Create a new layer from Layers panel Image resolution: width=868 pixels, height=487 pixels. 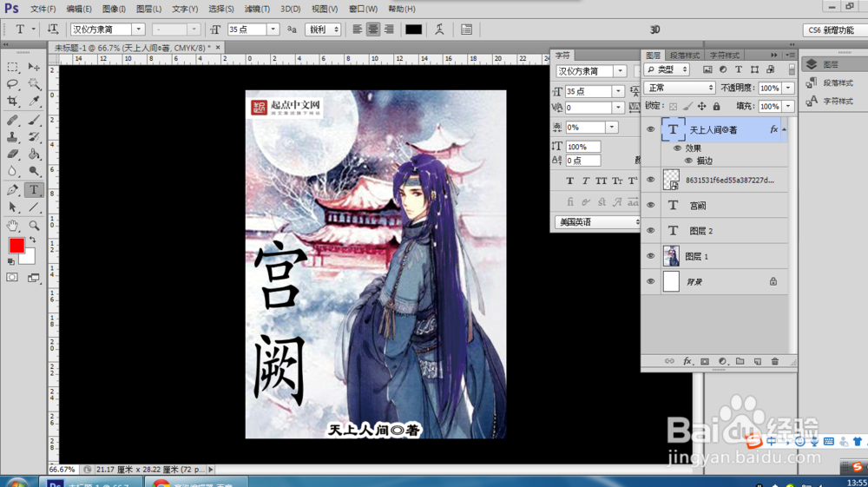[757, 361]
